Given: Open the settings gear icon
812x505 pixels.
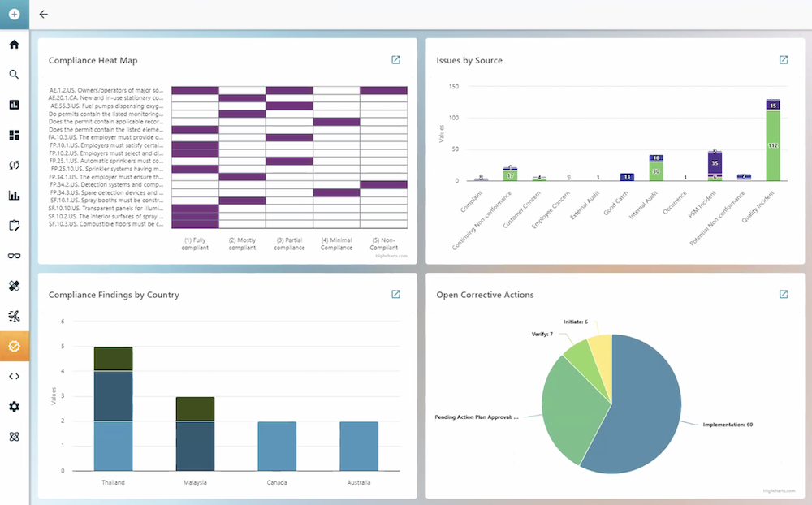Looking at the screenshot, I should [14, 407].
